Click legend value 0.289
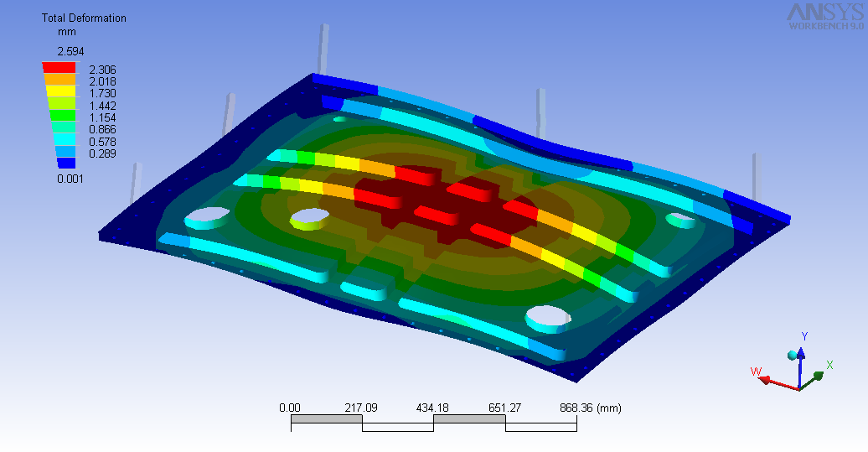This screenshot has height=452, width=868. [x=102, y=153]
